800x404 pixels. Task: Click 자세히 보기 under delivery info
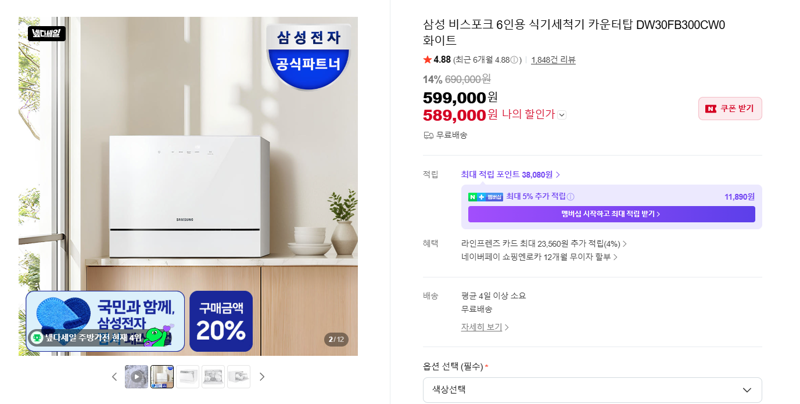coord(485,327)
